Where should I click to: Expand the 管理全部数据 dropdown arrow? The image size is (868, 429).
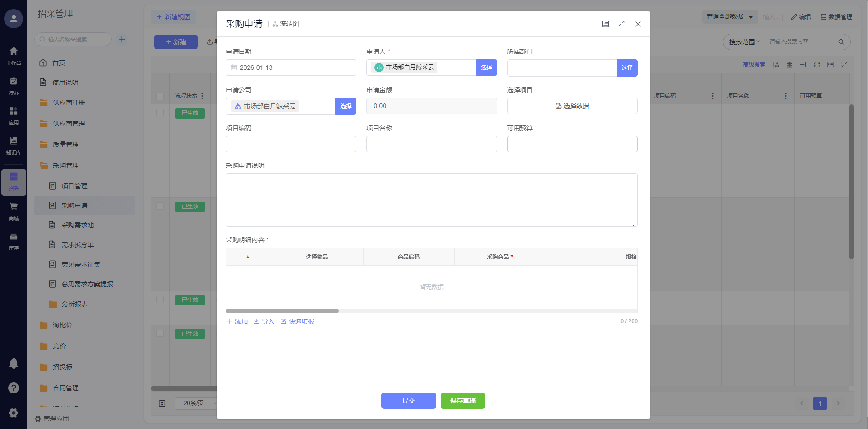(750, 17)
